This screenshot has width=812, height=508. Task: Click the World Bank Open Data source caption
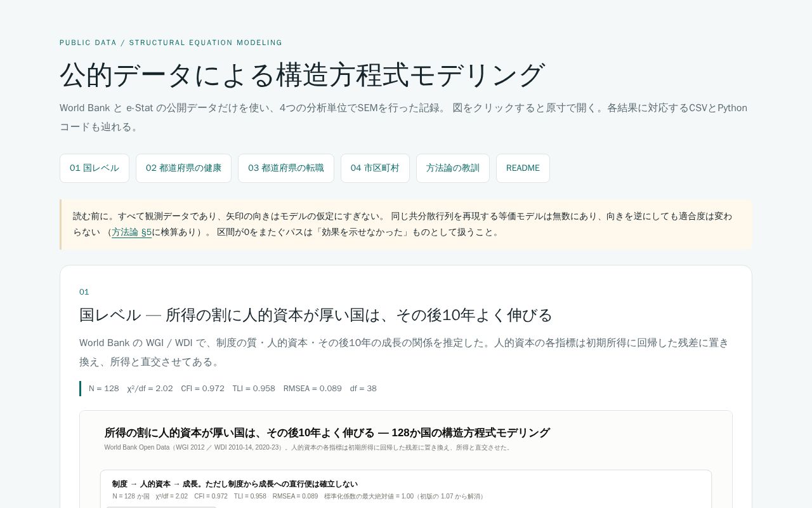pyautogui.click(x=308, y=448)
